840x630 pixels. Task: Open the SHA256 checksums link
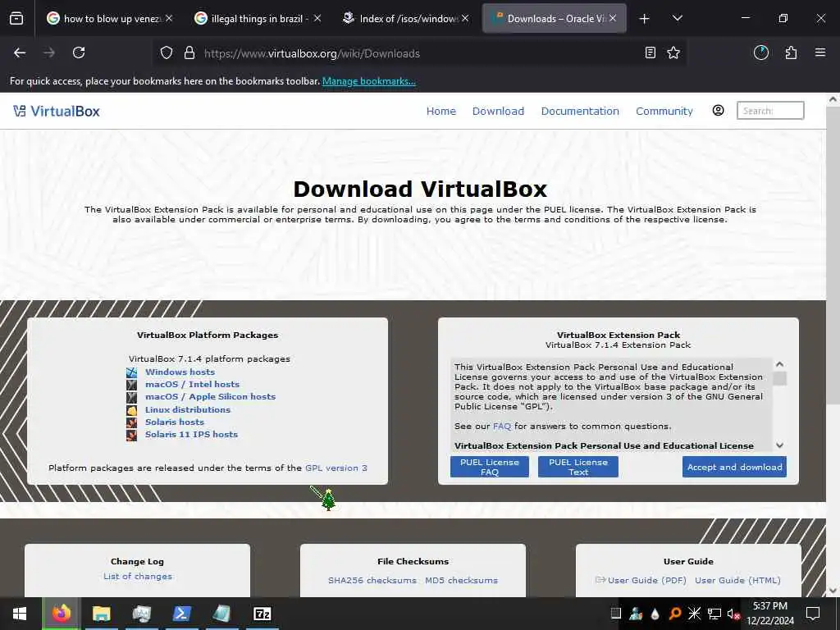tap(372, 580)
